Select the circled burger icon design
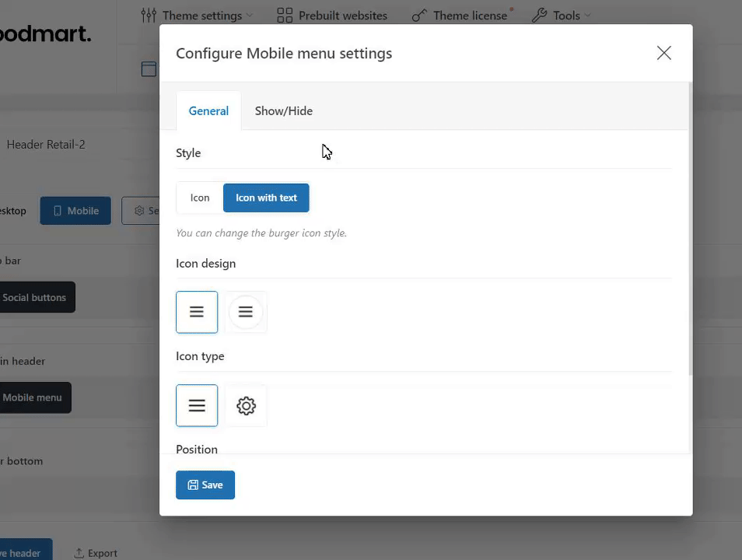 point(246,312)
